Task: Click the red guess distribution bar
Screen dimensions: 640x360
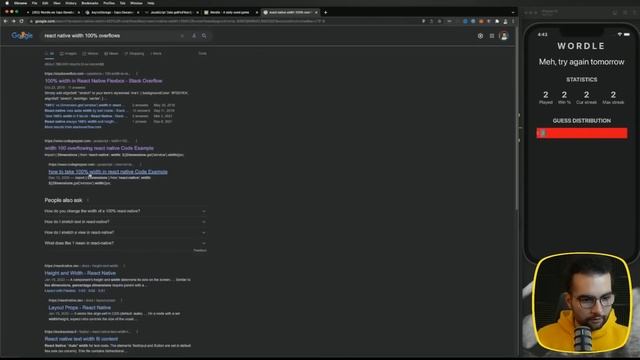Action: point(582,133)
